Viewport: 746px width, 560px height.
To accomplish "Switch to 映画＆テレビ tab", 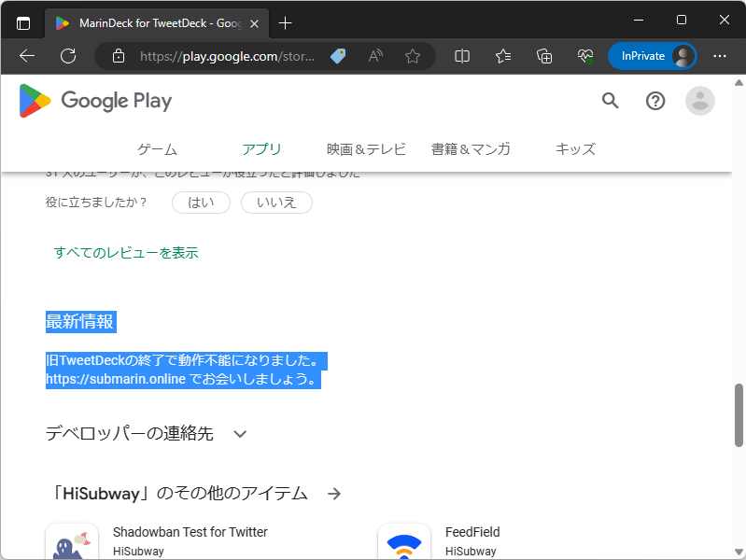I will (x=366, y=149).
